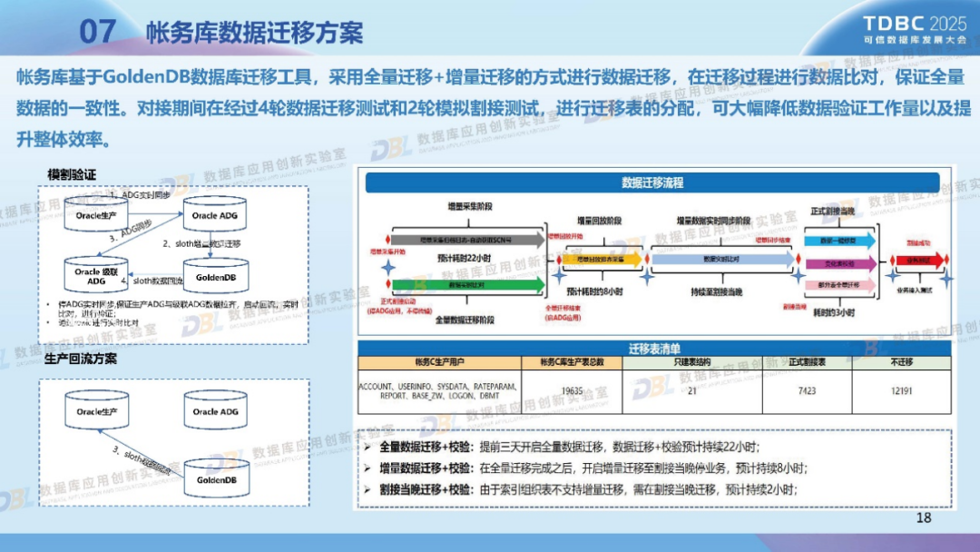Click the 增量采集阶段 stage label
The height and width of the screenshot is (552, 980).
[469, 206]
